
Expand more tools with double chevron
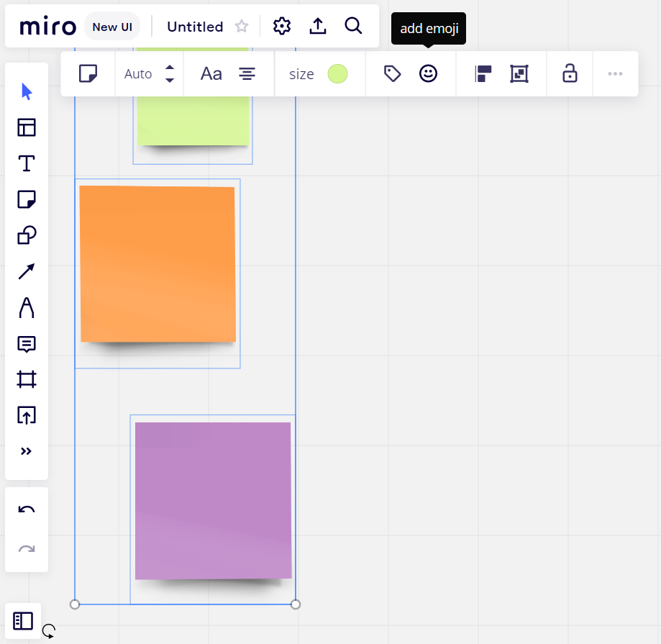[27, 451]
